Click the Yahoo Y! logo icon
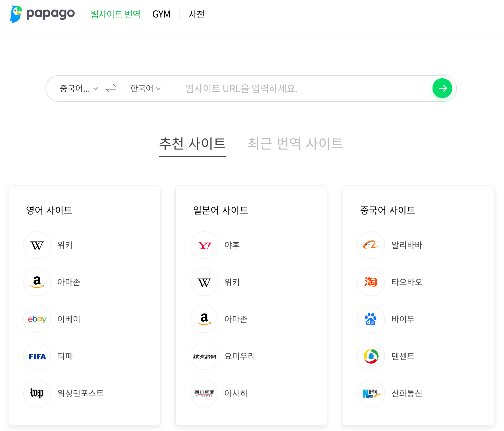Screen dimensions: 504x431 [204, 245]
